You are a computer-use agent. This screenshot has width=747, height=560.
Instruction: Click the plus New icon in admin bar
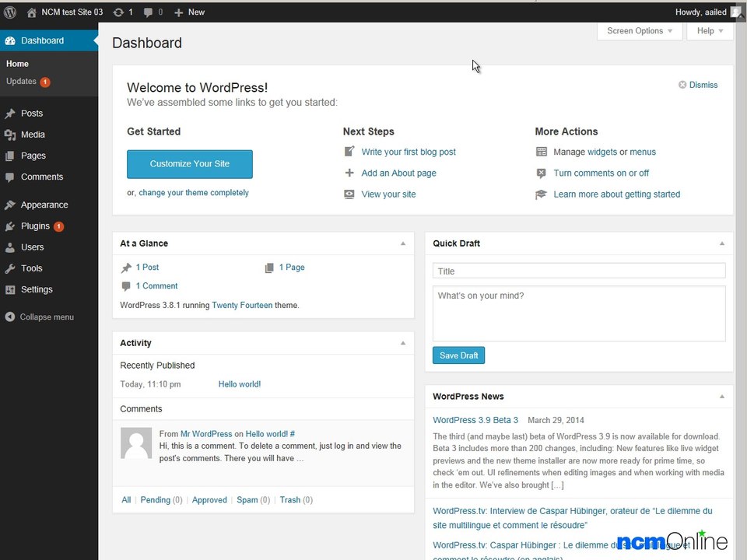click(x=179, y=13)
